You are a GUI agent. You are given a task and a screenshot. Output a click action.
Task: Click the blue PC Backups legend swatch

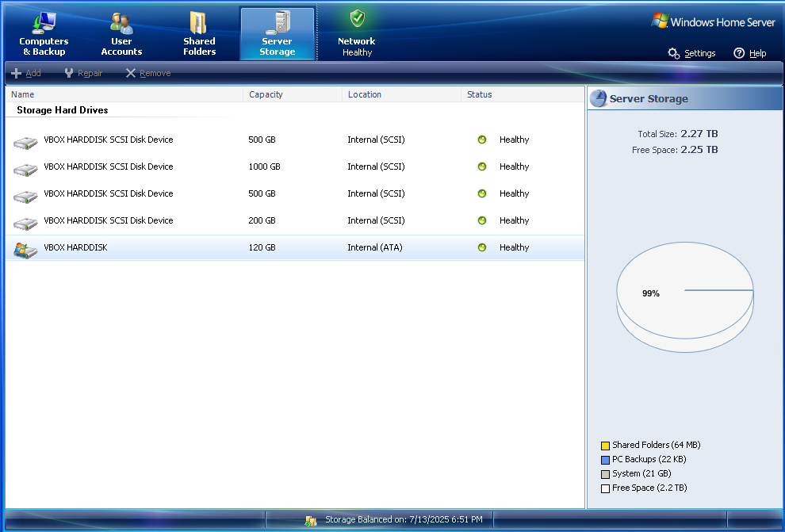pos(605,460)
